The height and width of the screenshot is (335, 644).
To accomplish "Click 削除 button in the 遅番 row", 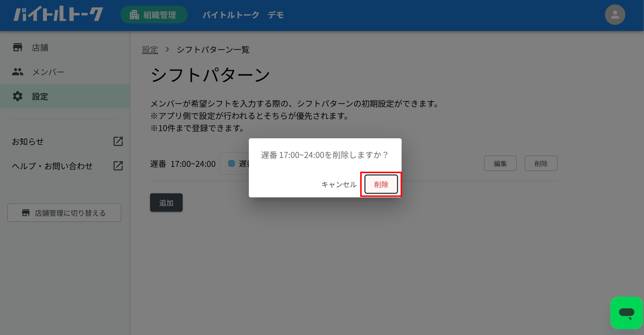I will click(x=541, y=163).
